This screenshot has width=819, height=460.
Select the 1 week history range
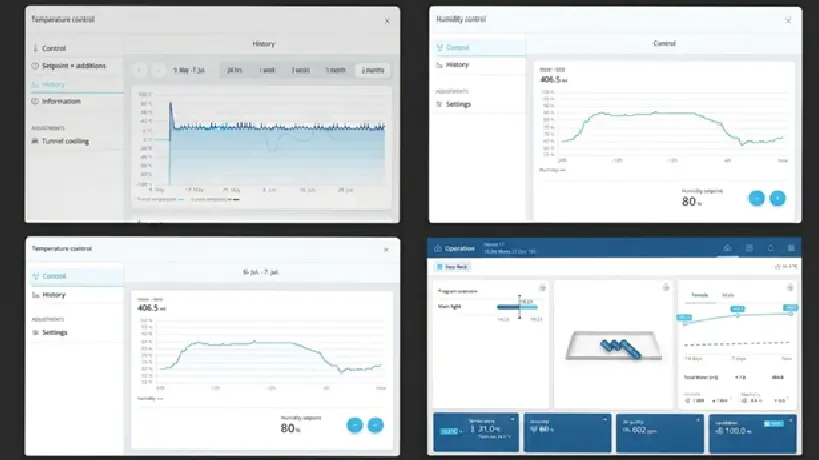click(x=267, y=70)
